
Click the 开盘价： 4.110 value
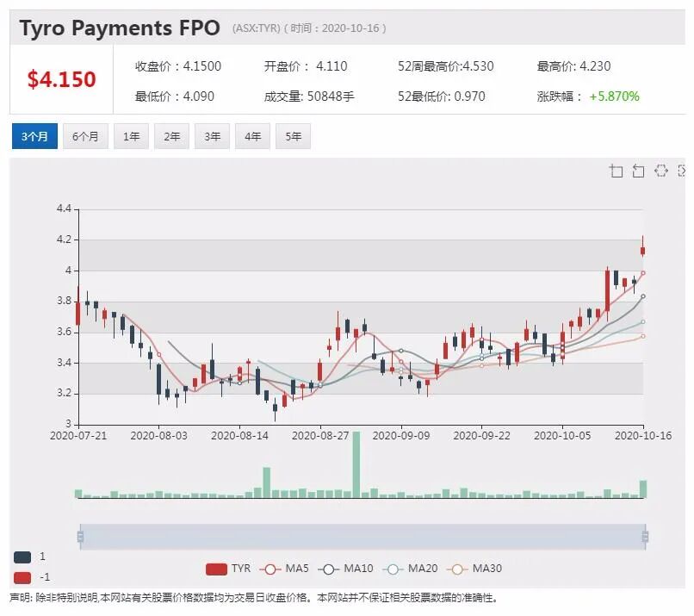306,66
